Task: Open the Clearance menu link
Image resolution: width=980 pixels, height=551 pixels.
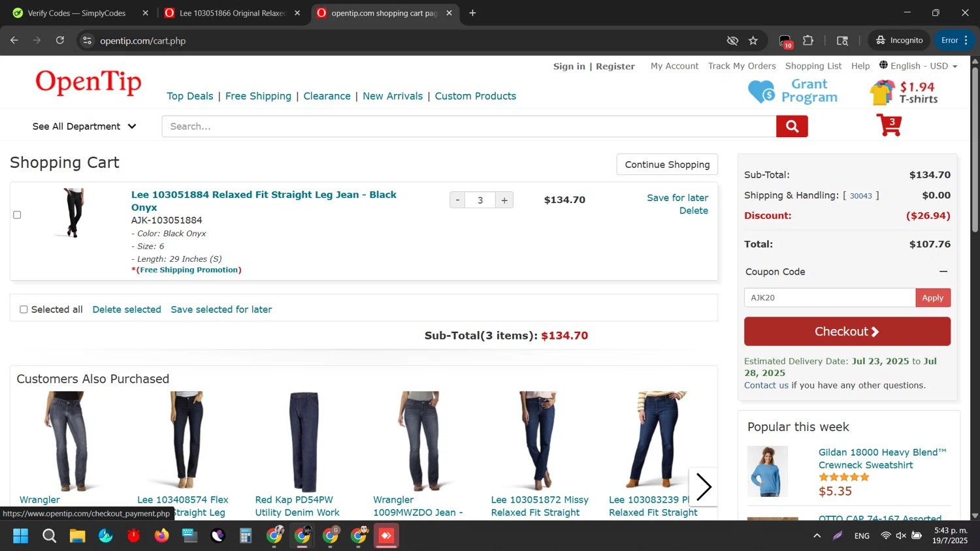Action: (x=327, y=96)
